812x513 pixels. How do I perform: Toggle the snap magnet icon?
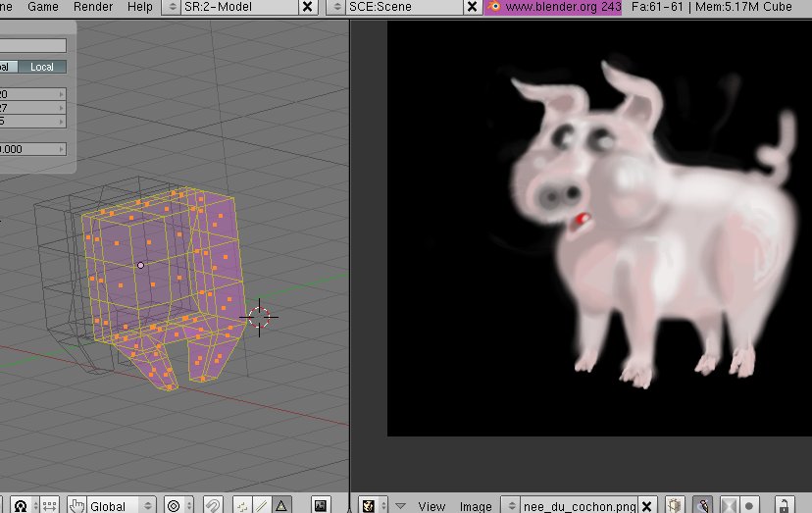(x=213, y=505)
